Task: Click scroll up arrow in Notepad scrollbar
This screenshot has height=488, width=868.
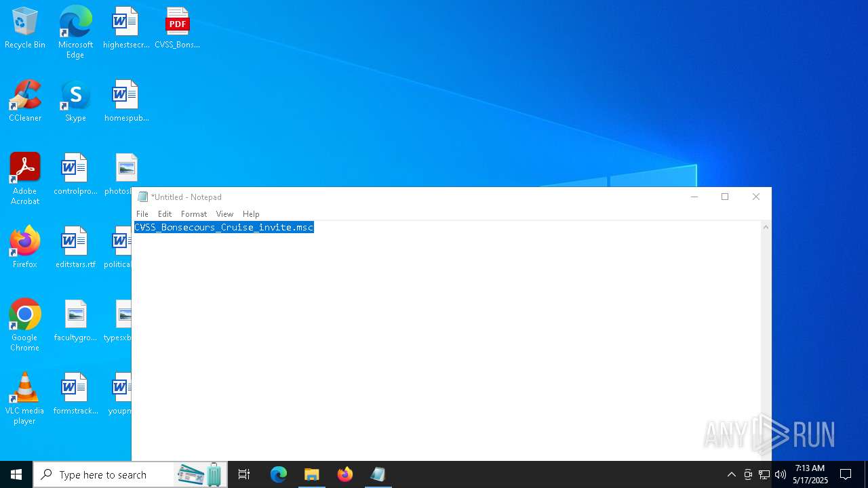Action: 766,227
